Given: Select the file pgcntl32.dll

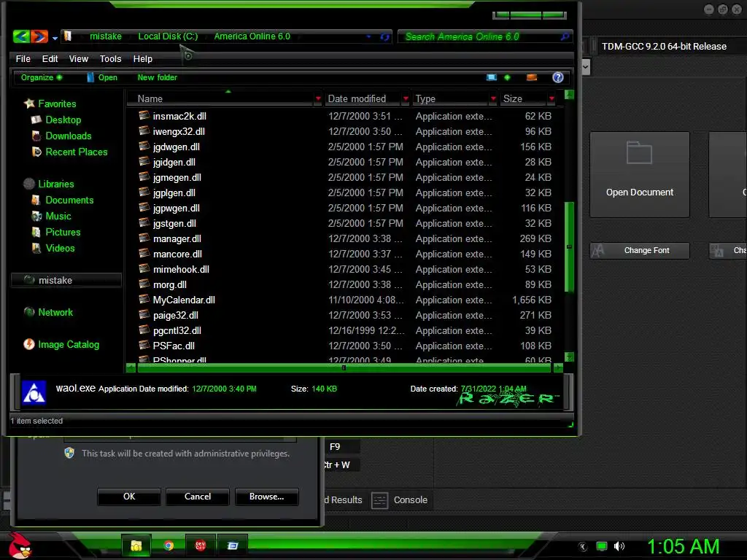Looking at the screenshot, I should pos(177,330).
